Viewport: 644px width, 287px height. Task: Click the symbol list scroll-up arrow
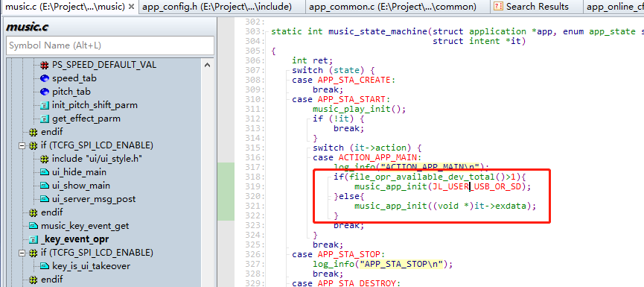click(x=207, y=65)
